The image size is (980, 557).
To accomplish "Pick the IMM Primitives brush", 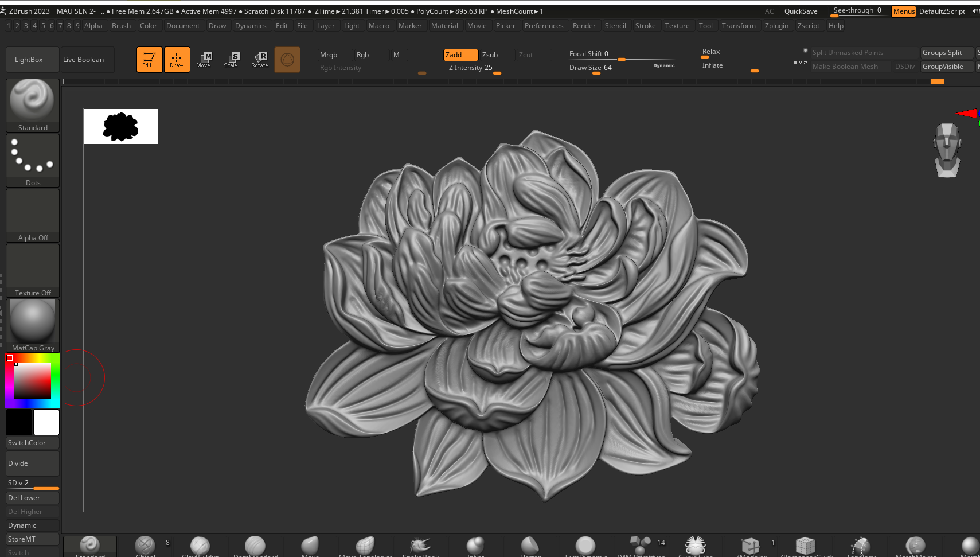I will (x=641, y=546).
